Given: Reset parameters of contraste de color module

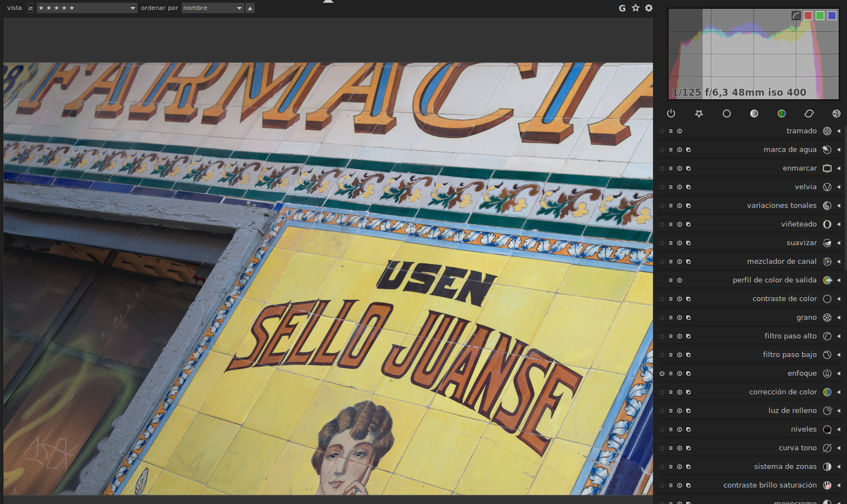Looking at the screenshot, I should tap(680, 299).
